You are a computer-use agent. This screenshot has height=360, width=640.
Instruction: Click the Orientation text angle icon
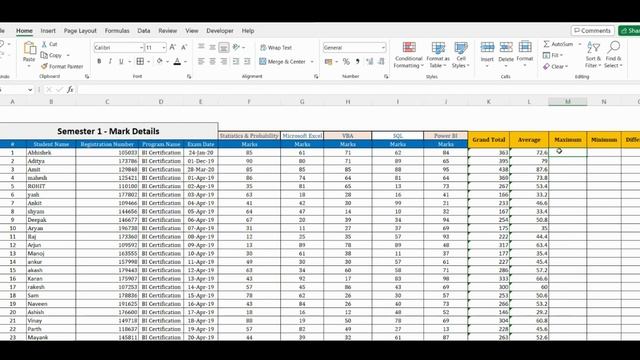(x=236, y=47)
